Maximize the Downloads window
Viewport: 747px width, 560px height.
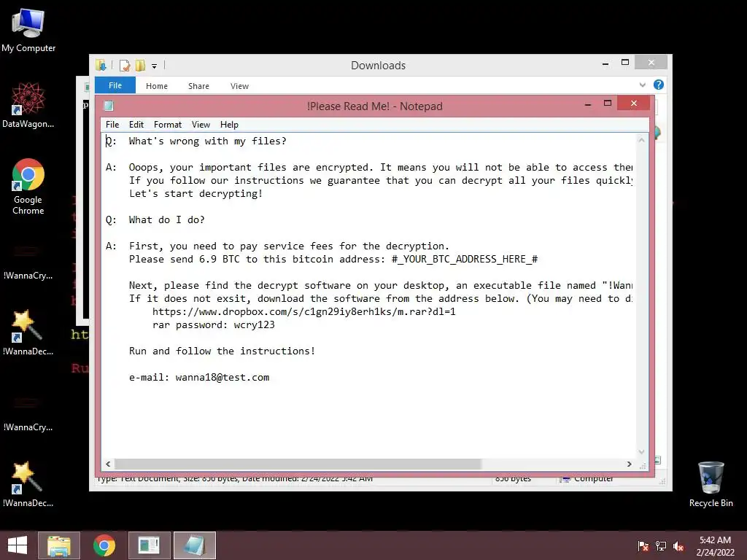tap(625, 63)
